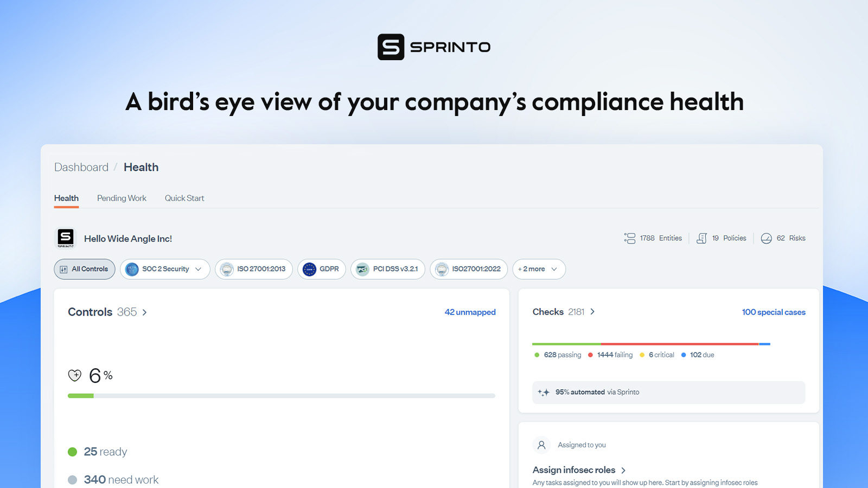
Task: Click the grey need work status dot
Action: [72, 480]
